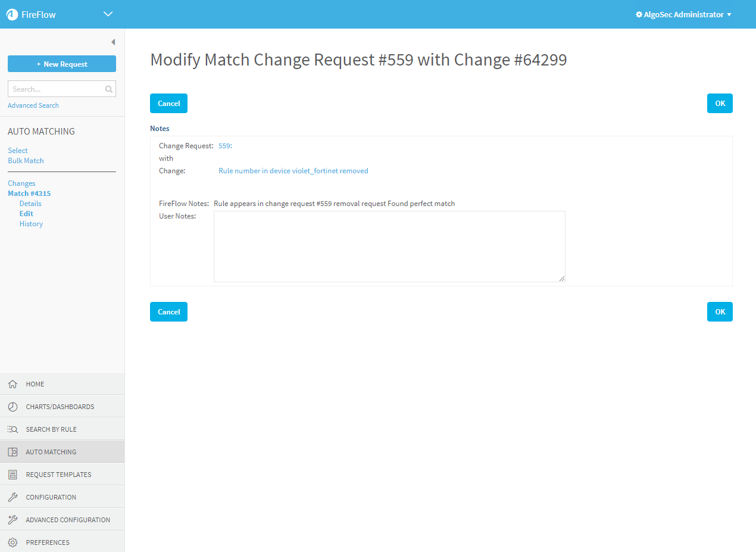Open Charts/Dashboards pie chart icon
The width and height of the screenshot is (756, 552).
pyautogui.click(x=13, y=407)
